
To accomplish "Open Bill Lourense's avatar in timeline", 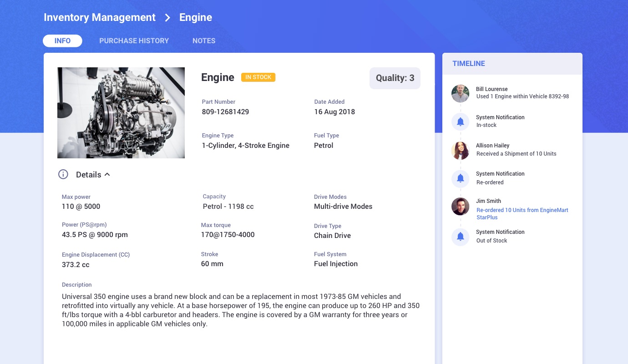I will click(460, 93).
